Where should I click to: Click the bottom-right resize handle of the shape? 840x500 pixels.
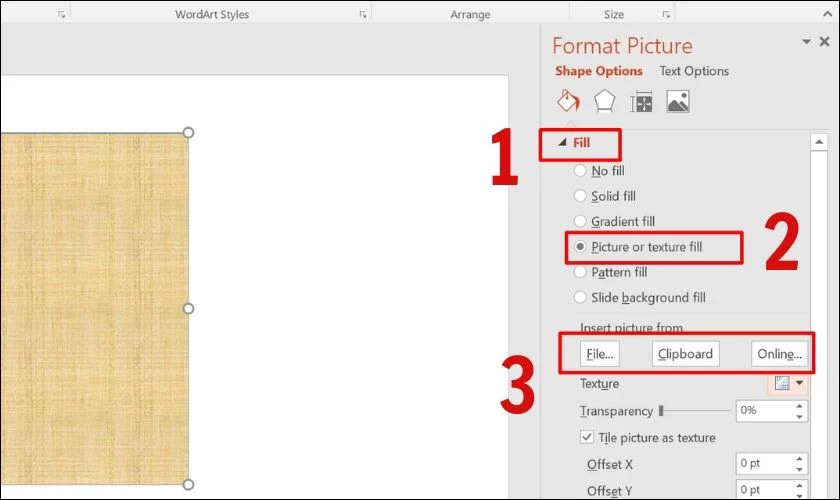(188, 484)
